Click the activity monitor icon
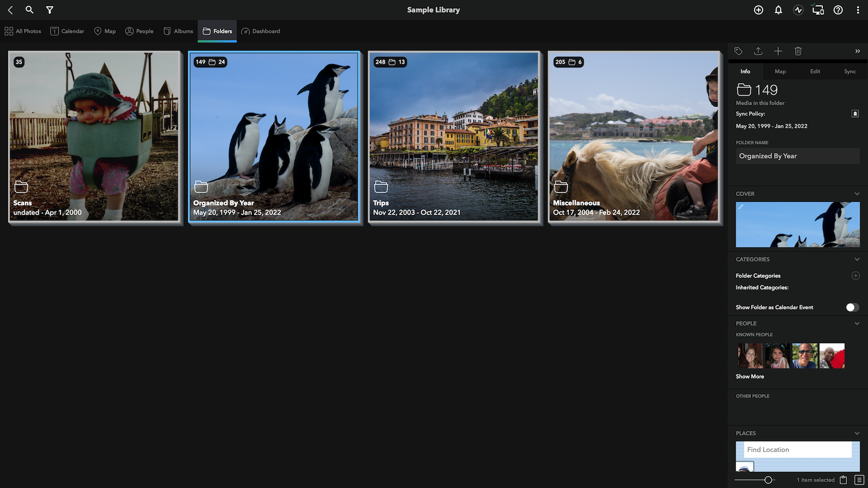Screen dimensions: 868x488 tap(799, 10)
